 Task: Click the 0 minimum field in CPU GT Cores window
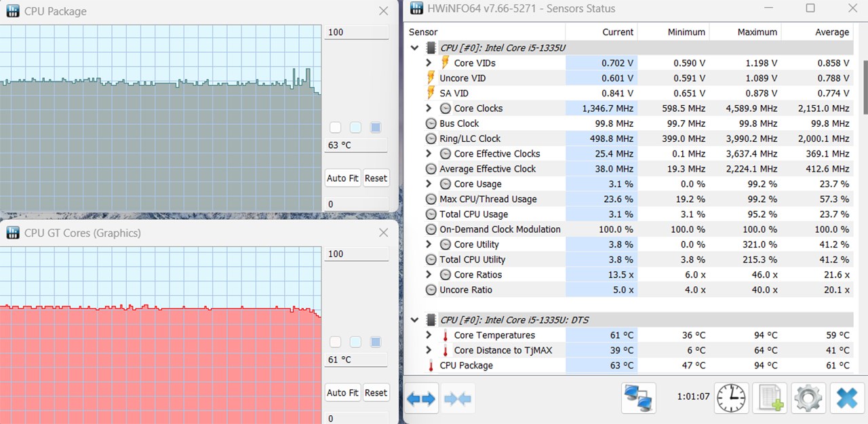point(357,419)
